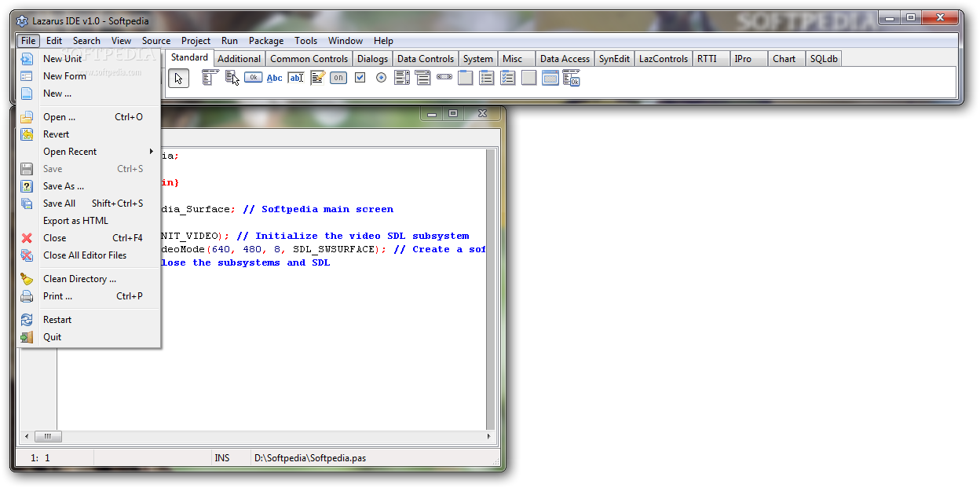Switch to the Common Controls tab

pos(309,59)
